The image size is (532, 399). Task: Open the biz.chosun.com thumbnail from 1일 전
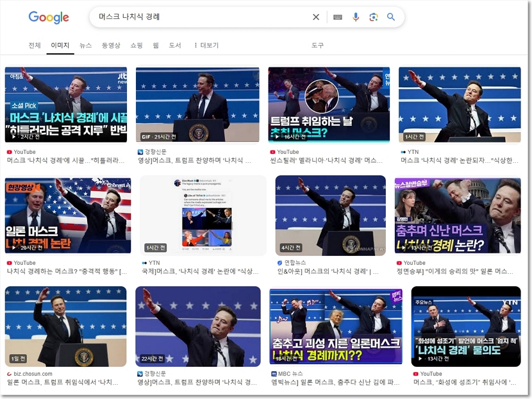[66, 327]
